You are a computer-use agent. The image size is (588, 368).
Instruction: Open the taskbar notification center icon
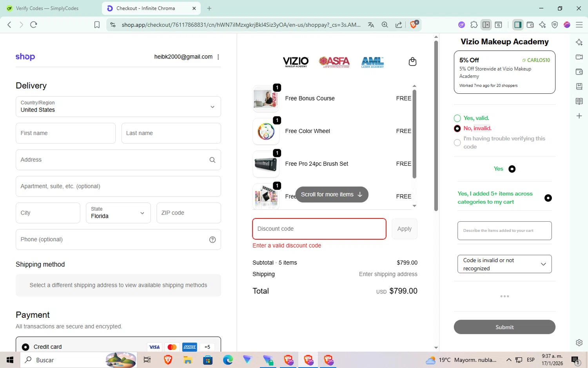[575, 360]
